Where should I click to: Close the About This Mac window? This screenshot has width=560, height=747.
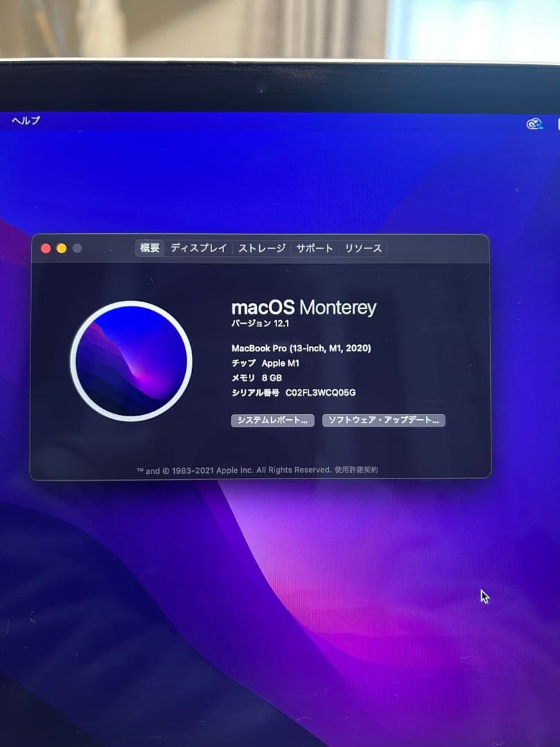[x=46, y=248]
